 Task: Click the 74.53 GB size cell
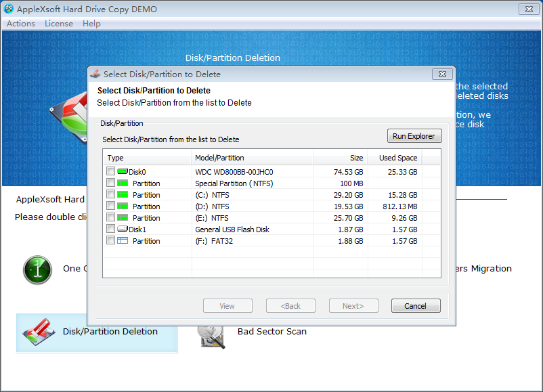point(348,172)
